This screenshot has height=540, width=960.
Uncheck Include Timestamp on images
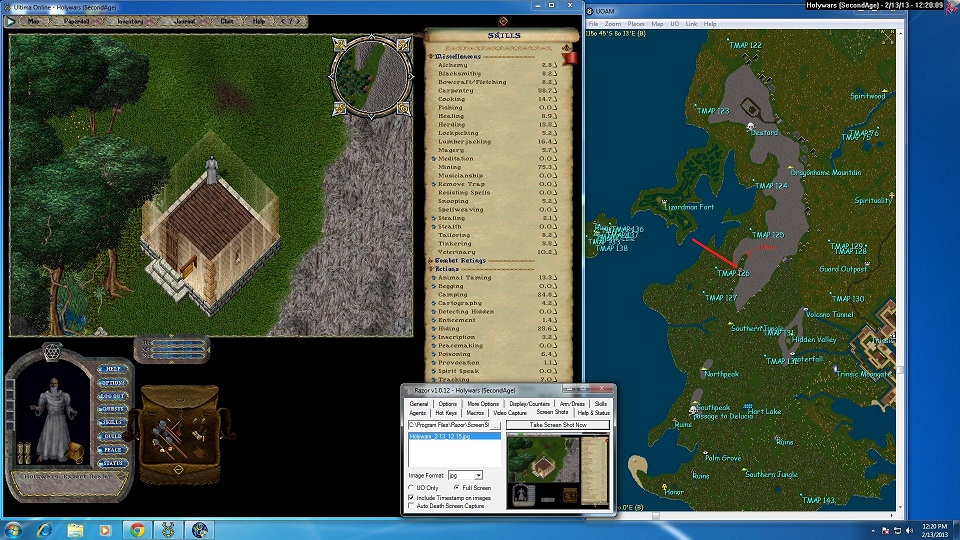point(412,497)
